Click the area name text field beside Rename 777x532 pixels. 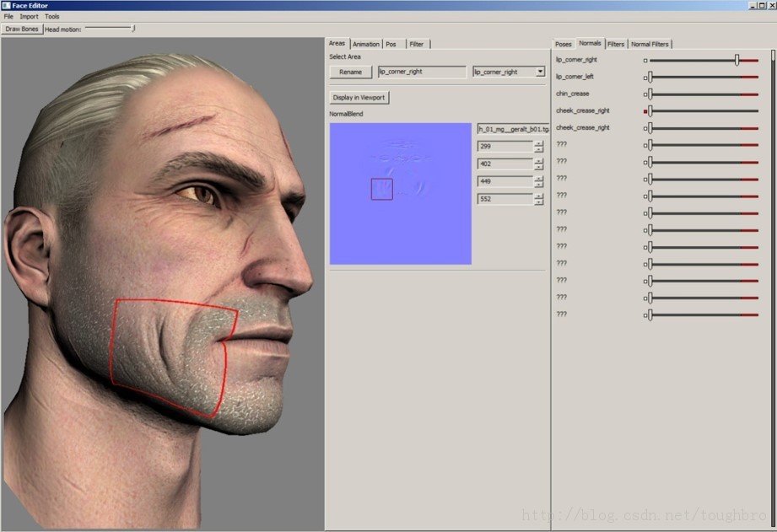(422, 72)
